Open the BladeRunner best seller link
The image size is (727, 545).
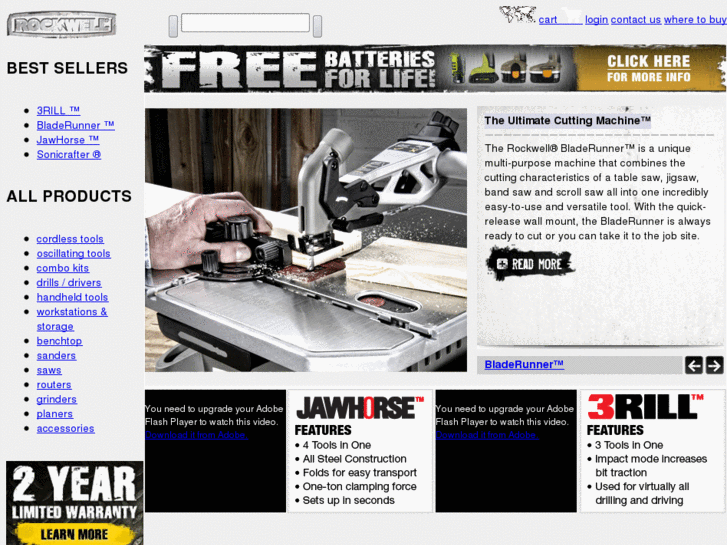click(x=76, y=125)
